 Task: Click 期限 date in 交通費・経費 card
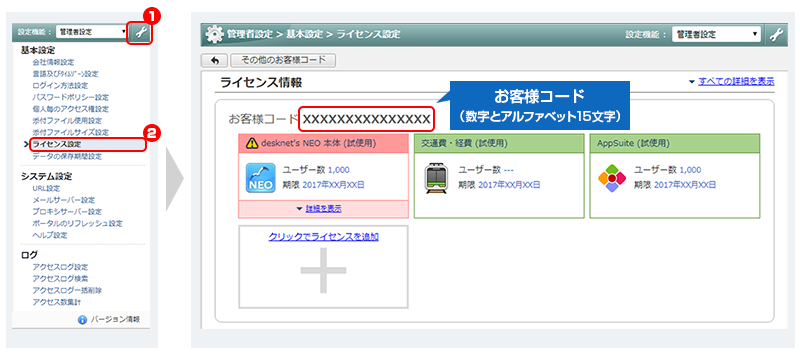[x=499, y=185]
